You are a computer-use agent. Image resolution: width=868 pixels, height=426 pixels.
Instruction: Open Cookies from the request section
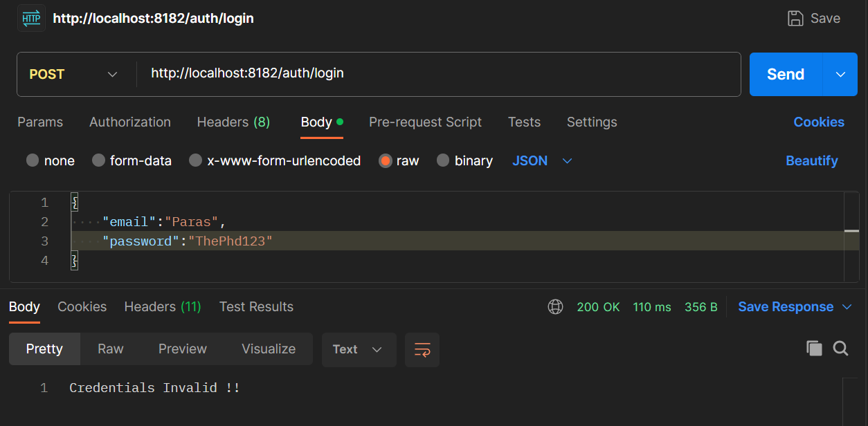[x=819, y=122]
